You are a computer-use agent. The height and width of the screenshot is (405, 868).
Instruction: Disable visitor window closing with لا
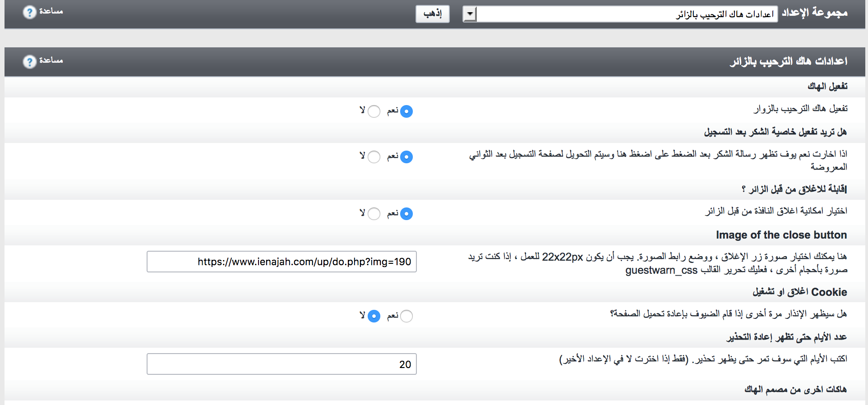pos(374,214)
